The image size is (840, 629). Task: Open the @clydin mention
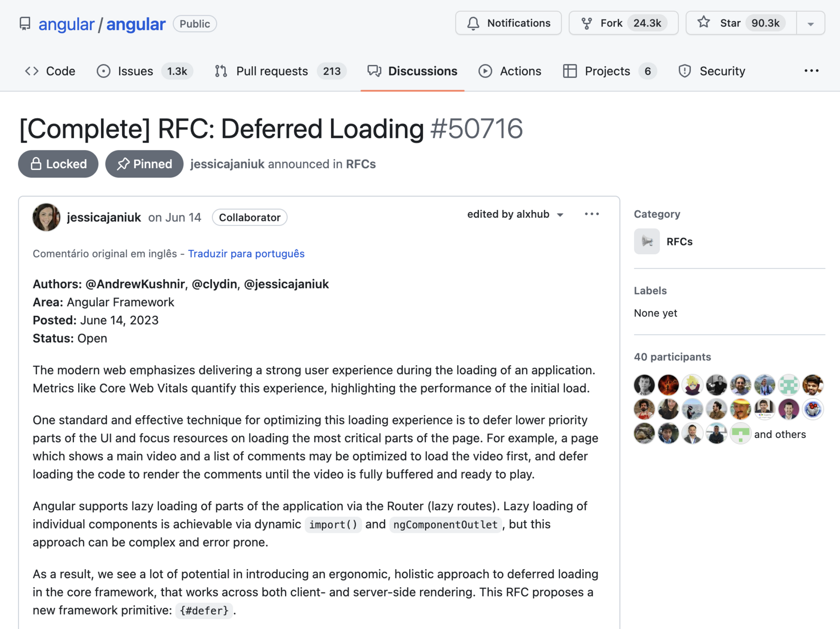tap(214, 284)
